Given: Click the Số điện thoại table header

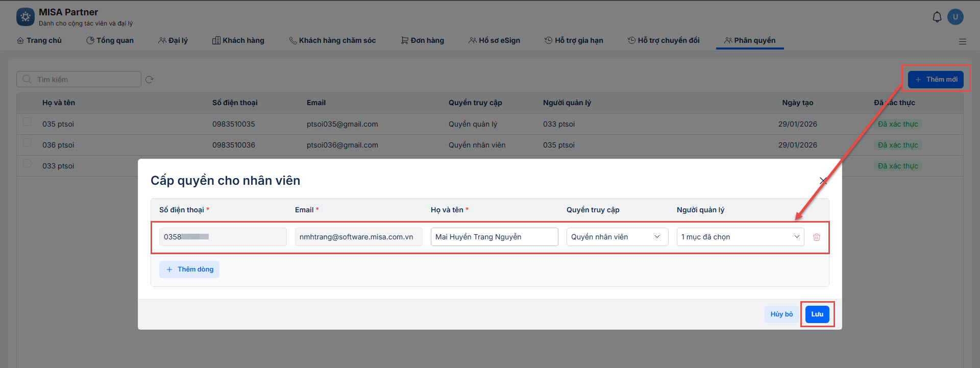Looking at the screenshot, I should click(235, 103).
